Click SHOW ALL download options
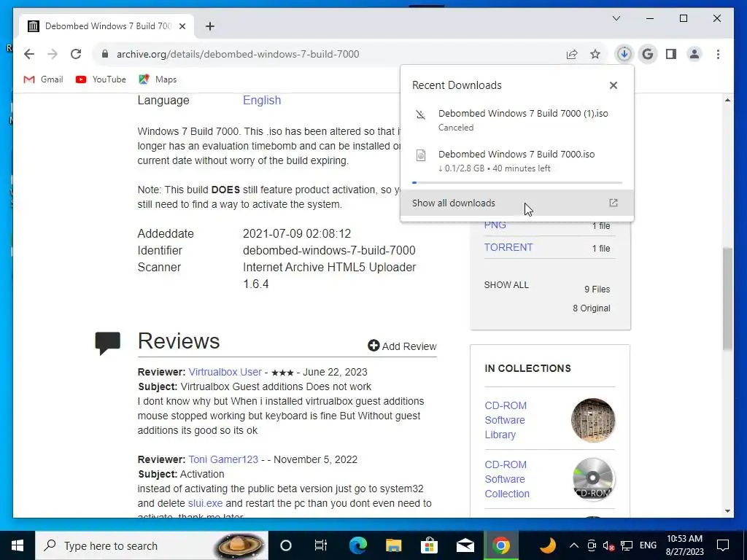Screen dimensions: 747x560 (x=506, y=285)
